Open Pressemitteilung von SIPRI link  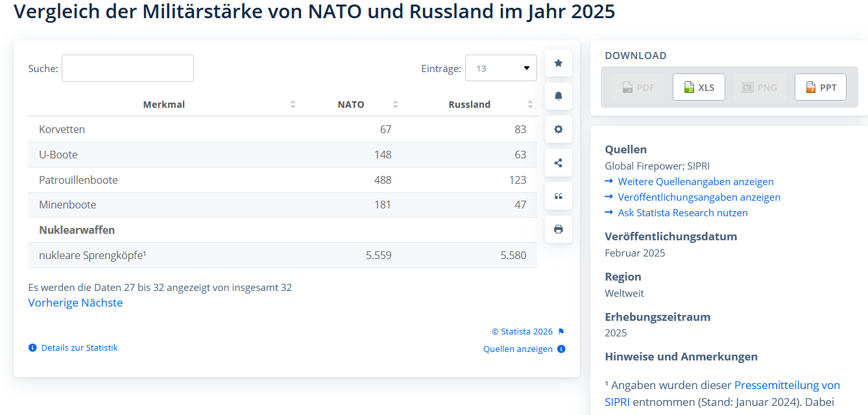tap(787, 385)
